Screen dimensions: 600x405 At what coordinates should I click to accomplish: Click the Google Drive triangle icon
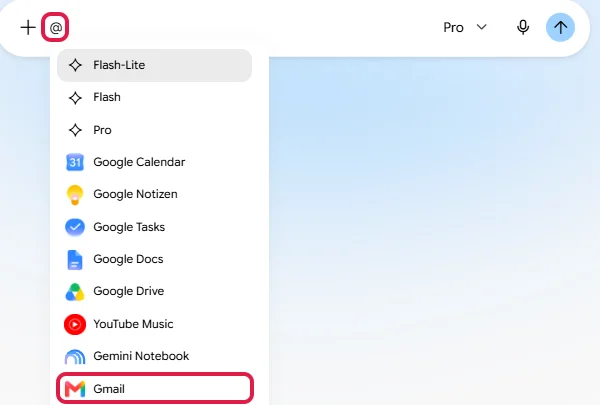[x=75, y=292]
